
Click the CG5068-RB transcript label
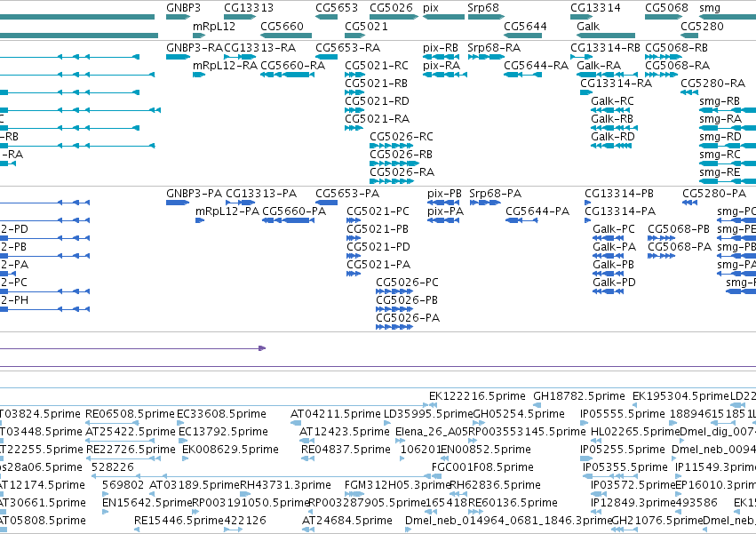(676, 48)
